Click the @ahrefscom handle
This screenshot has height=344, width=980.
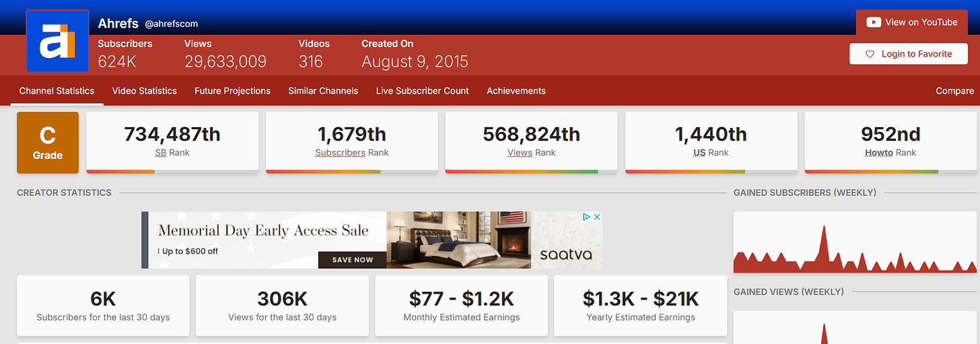tap(172, 24)
